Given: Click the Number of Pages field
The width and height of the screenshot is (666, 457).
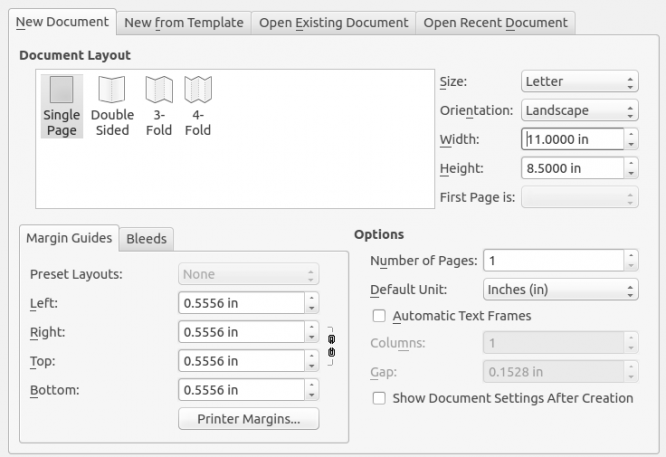Looking at the screenshot, I should pyautogui.click(x=551, y=261).
